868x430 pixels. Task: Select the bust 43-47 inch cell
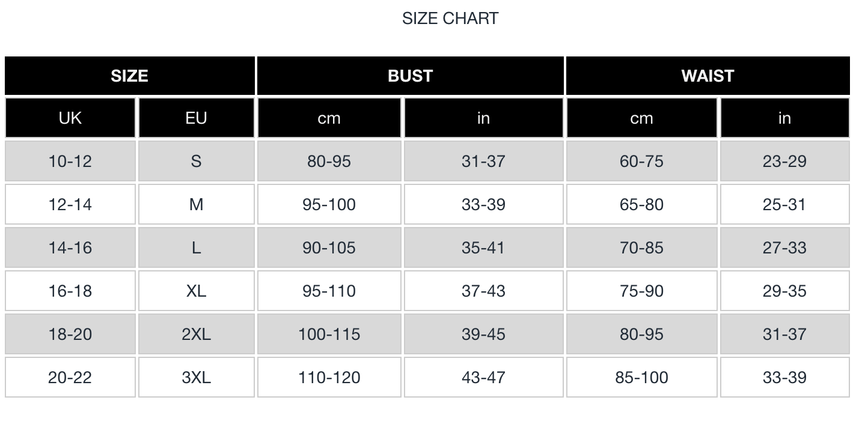click(483, 377)
